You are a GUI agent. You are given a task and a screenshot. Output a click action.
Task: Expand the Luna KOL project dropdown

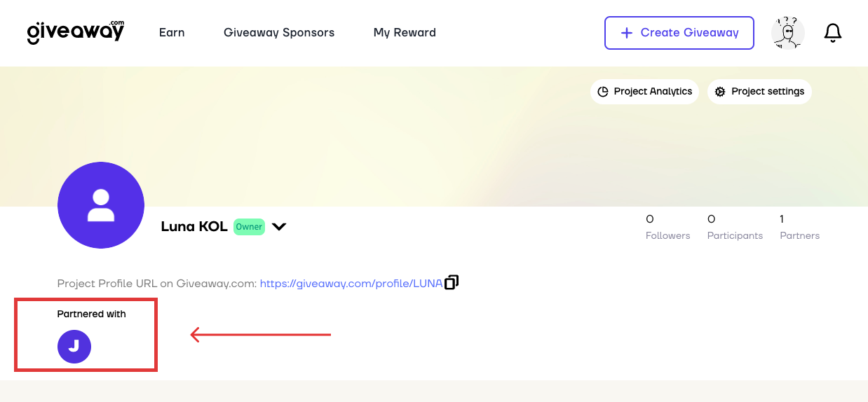279,227
